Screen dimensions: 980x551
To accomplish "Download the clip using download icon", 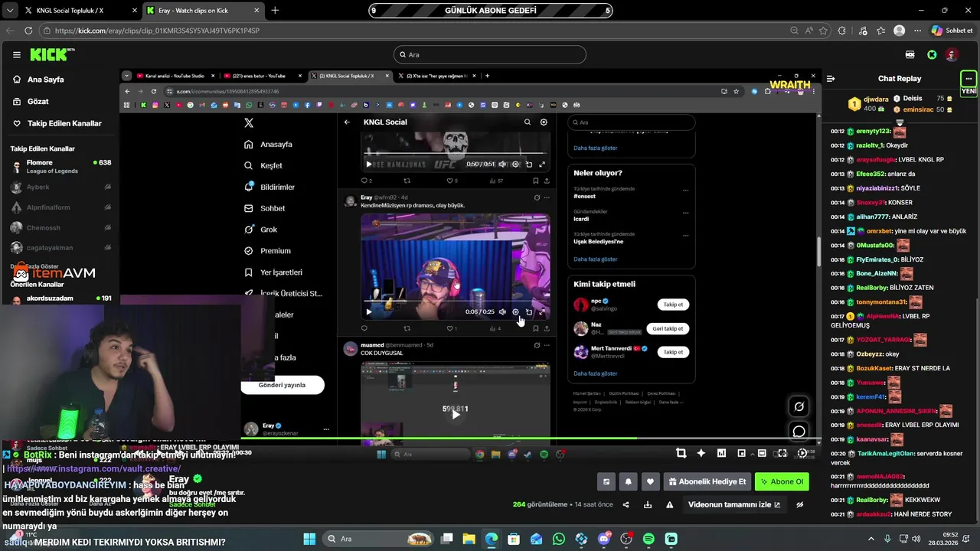I will (648, 504).
